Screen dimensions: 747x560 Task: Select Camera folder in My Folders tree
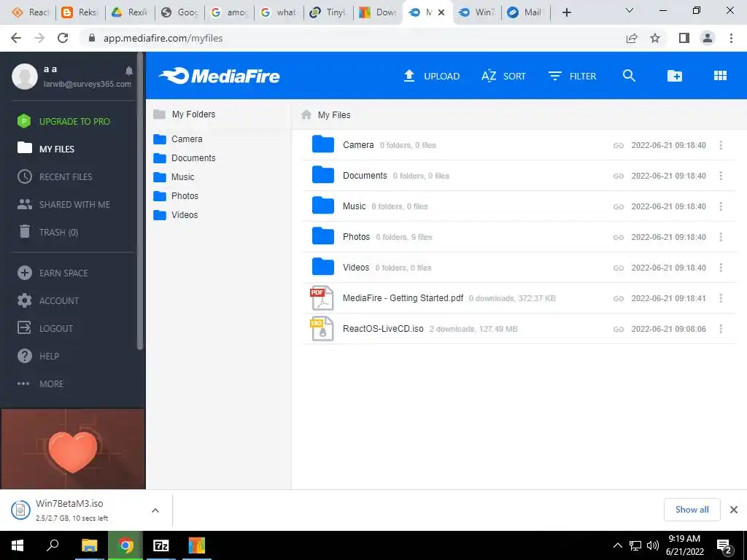[x=178, y=139]
